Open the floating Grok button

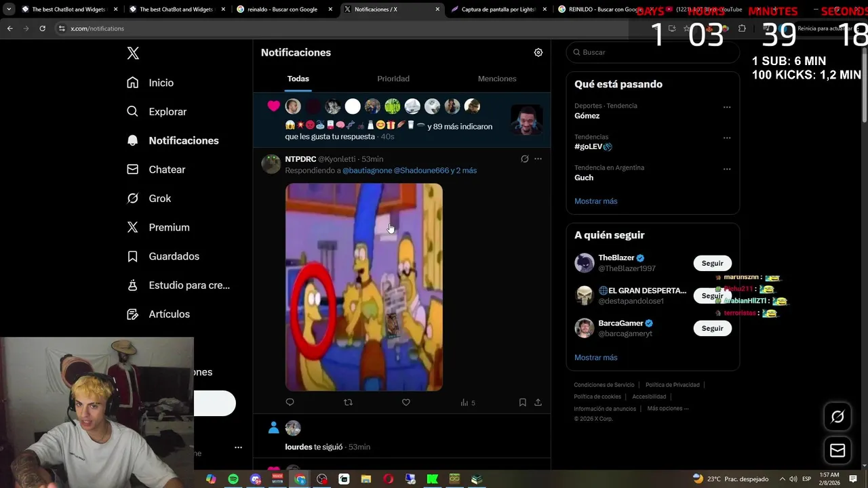[x=837, y=417]
